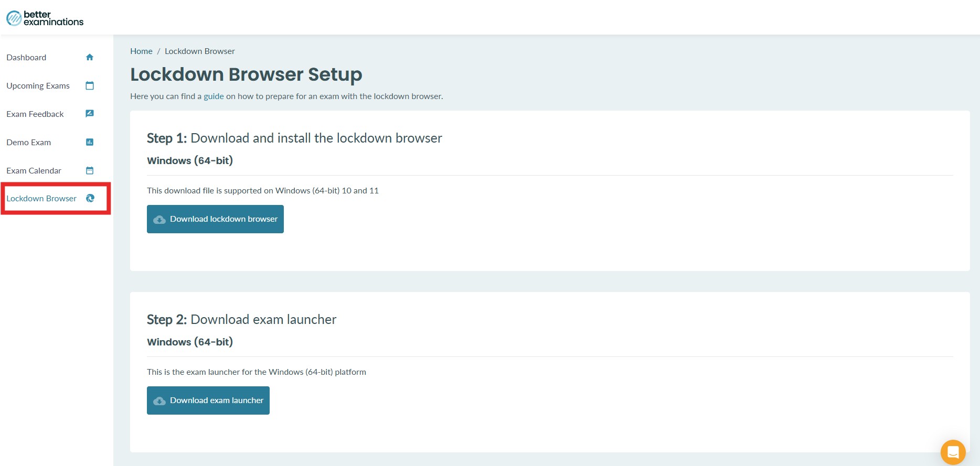This screenshot has width=980, height=466.
Task: Click the Better Examinations logo
Action: pyautogui.click(x=45, y=18)
